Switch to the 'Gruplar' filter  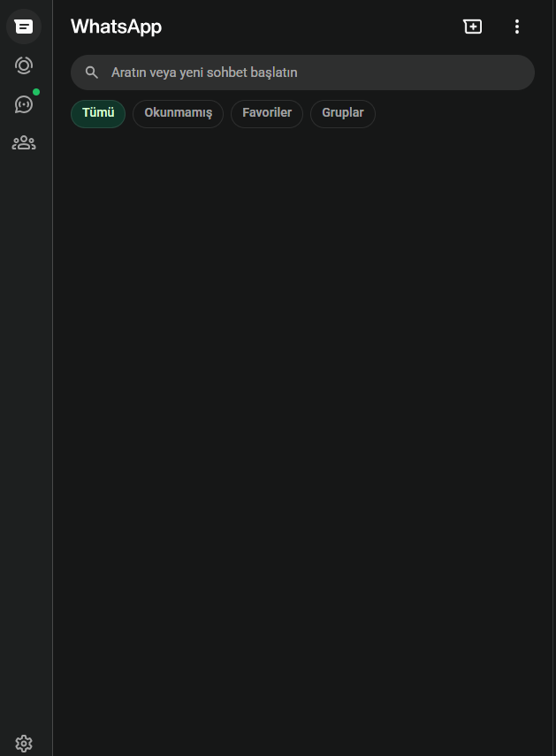[x=343, y=113]
